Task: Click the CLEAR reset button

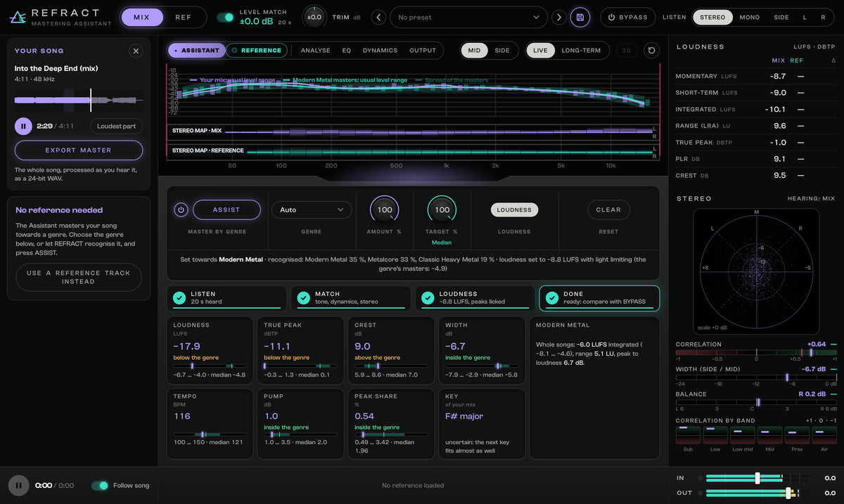Action: coord(608,209)
